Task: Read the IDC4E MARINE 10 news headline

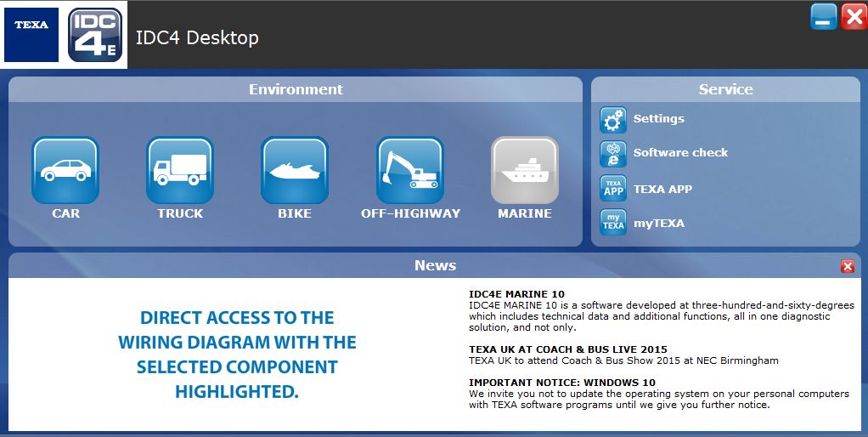Action: coord(516,294)
